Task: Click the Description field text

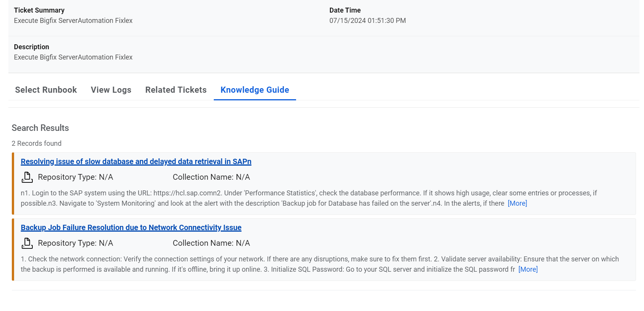Action: [73, 57]
